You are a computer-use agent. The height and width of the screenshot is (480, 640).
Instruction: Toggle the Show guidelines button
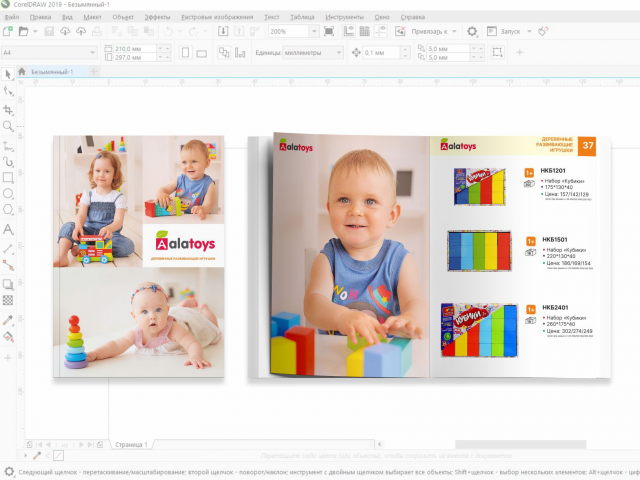380,31
